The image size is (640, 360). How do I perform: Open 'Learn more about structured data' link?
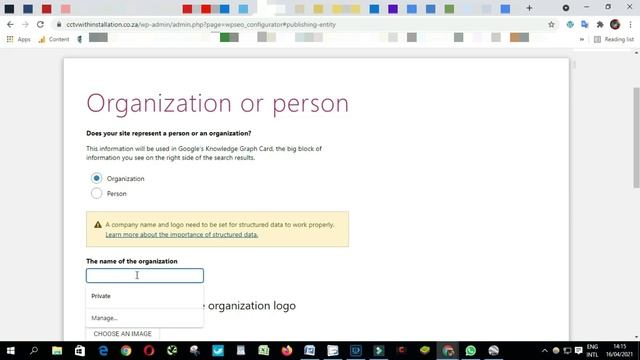point(182,235)
